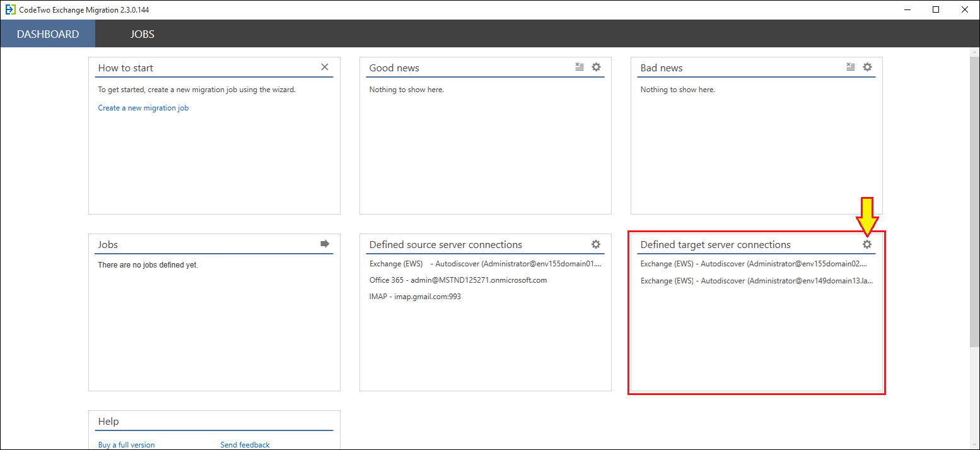This screenshot has height=450, width=980.
Task: Click the scrollbar down arrow
Action: [974, 444]
